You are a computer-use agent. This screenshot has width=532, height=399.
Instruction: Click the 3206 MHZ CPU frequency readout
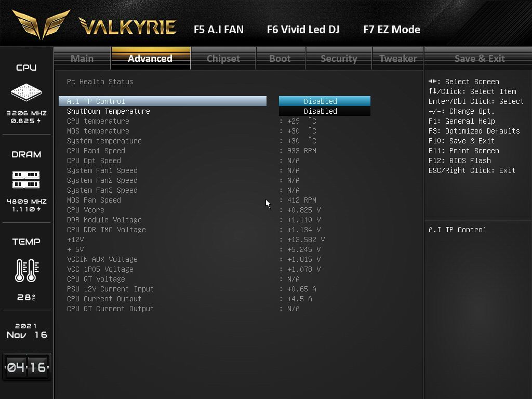(x=26, y=113)
